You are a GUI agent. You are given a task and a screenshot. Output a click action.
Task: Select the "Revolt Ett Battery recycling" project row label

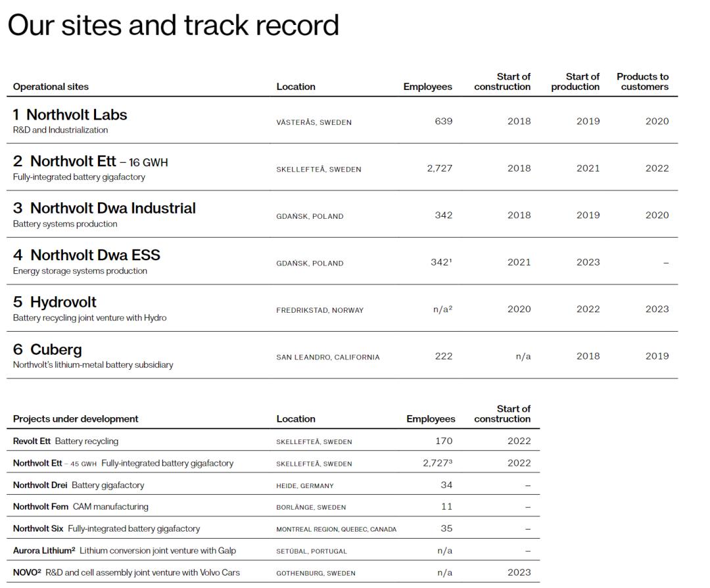pos(66,441)
